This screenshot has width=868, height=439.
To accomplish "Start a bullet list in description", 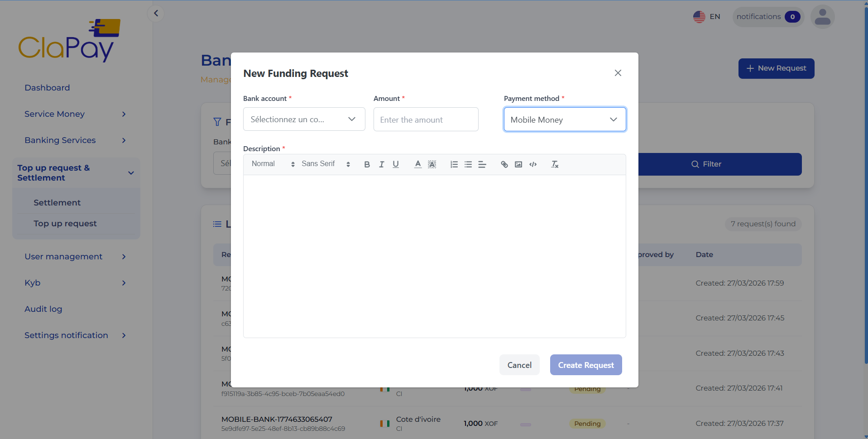I will point(468,164).
